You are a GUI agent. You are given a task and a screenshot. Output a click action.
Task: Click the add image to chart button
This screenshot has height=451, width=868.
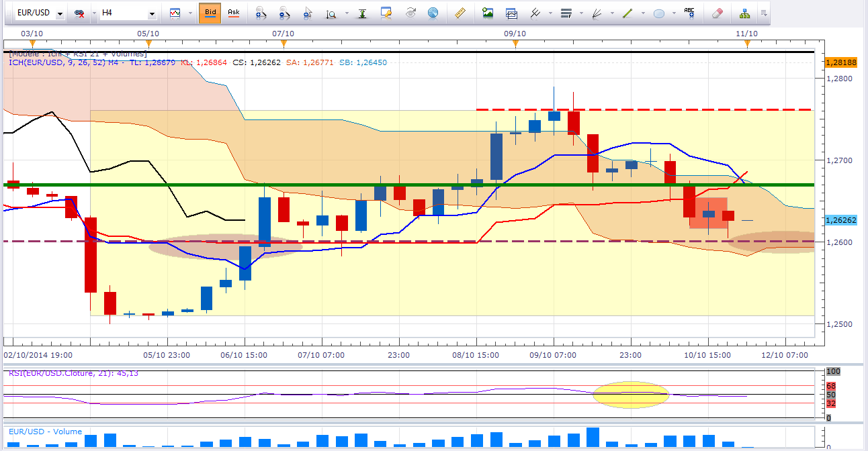click(x=488, y=13)
